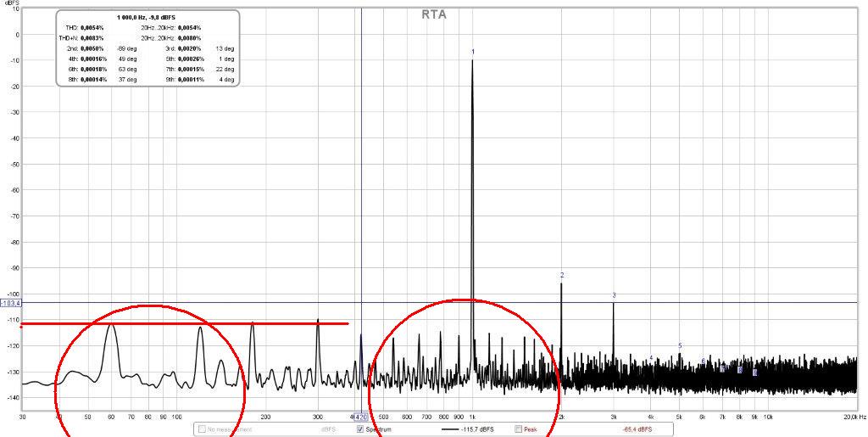Tick the 'No measurement' checkbox in legend
This screenshot has height=437, width=868.
tap(202, 429)
